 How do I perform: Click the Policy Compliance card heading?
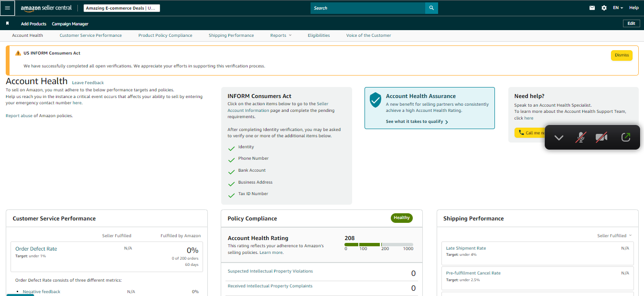[x=252, y=219]
